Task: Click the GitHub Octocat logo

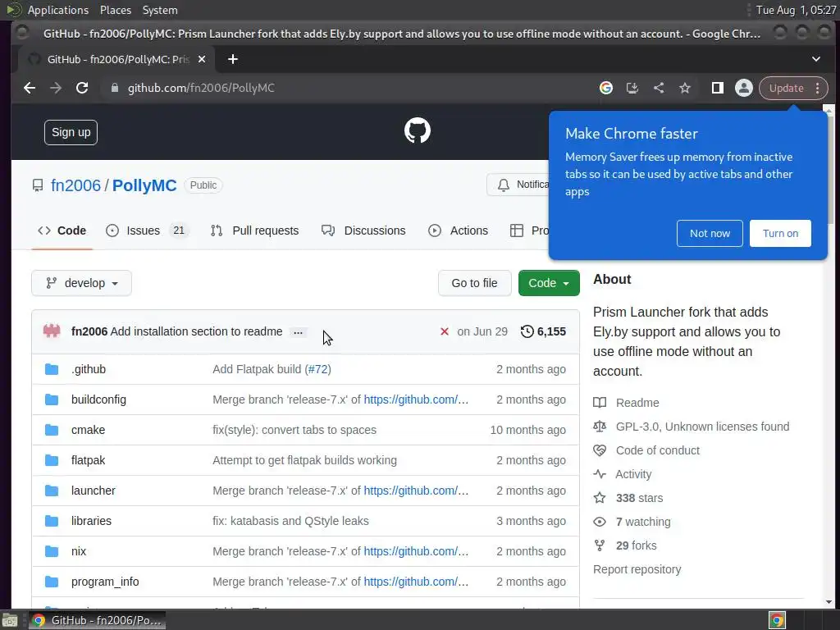Action: (417, 130)
